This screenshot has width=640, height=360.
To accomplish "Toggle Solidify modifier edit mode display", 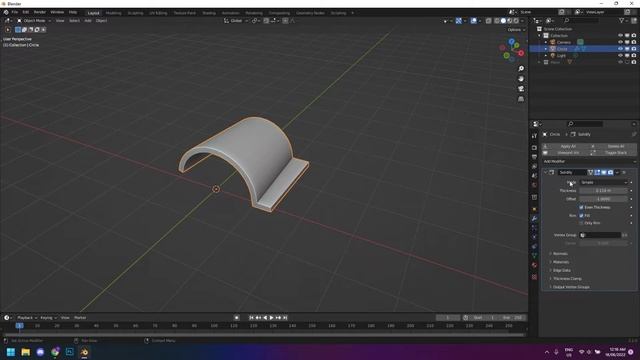I will [597, 172].
